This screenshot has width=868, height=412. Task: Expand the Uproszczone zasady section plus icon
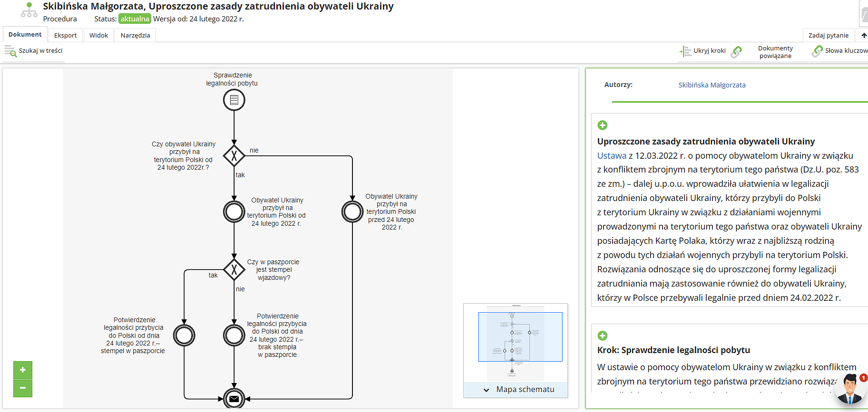[x=603, y=125]
